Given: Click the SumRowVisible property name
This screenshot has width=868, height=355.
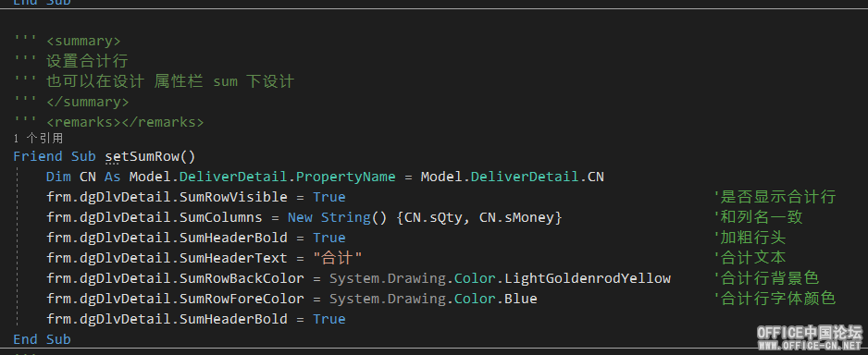Looking at the screenshot, I should tap(233, 197).
